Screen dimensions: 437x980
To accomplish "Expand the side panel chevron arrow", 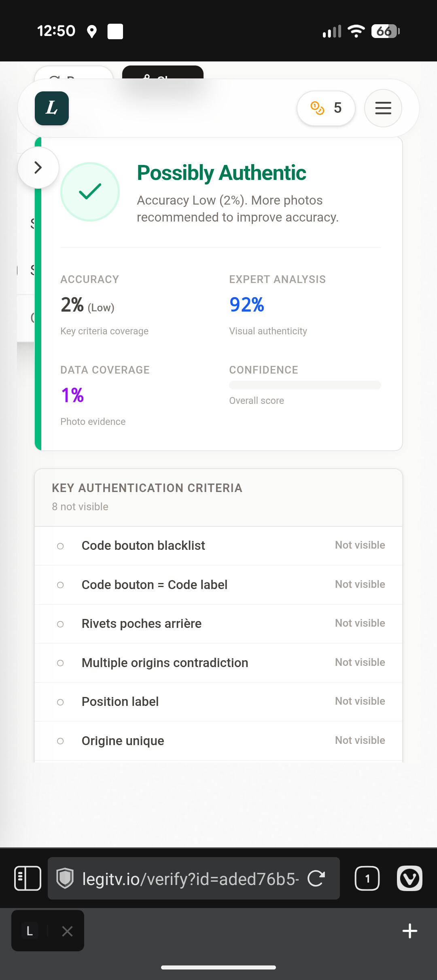I will tap(38, 167).
